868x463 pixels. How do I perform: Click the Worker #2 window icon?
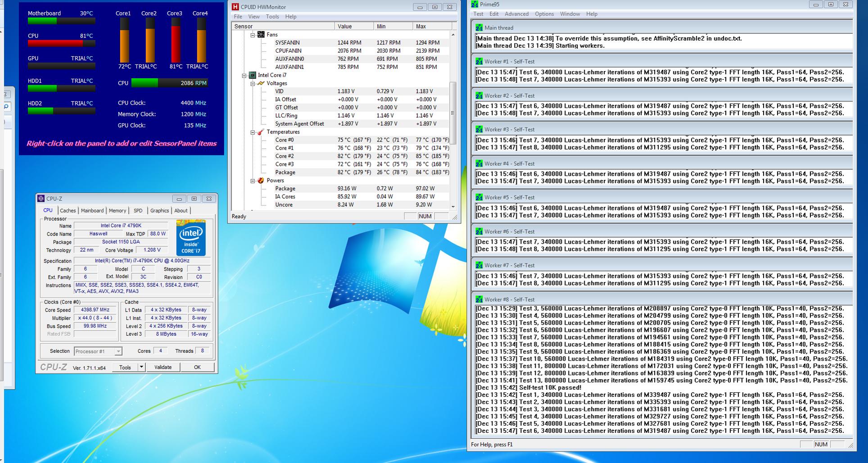tap(479, 95)
